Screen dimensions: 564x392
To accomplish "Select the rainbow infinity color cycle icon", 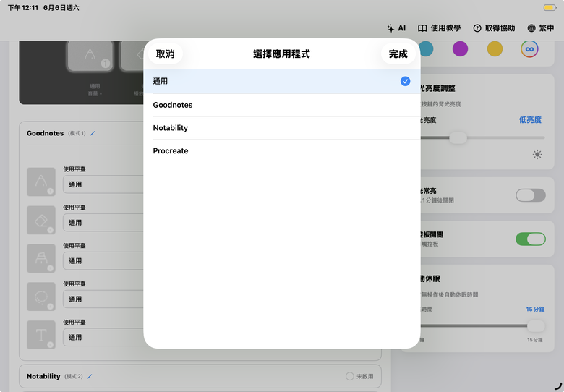I will (529, 49).
